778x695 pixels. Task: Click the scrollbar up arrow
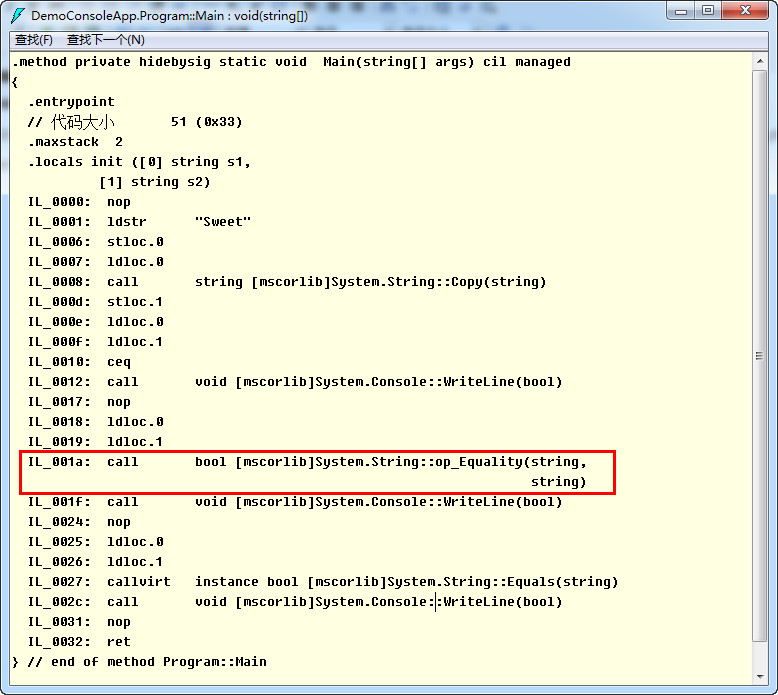760,61
